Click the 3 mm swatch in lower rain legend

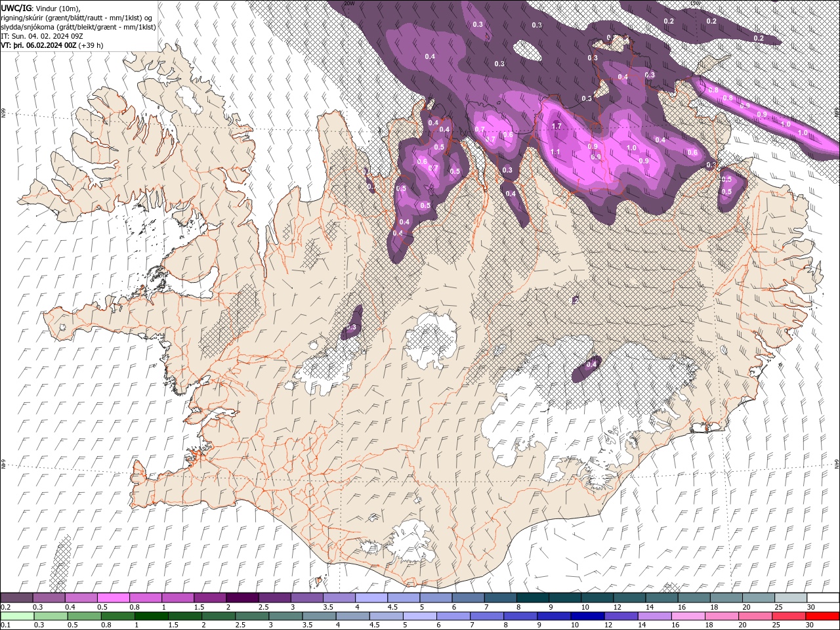pyautogui.click(x=285, y=616)
